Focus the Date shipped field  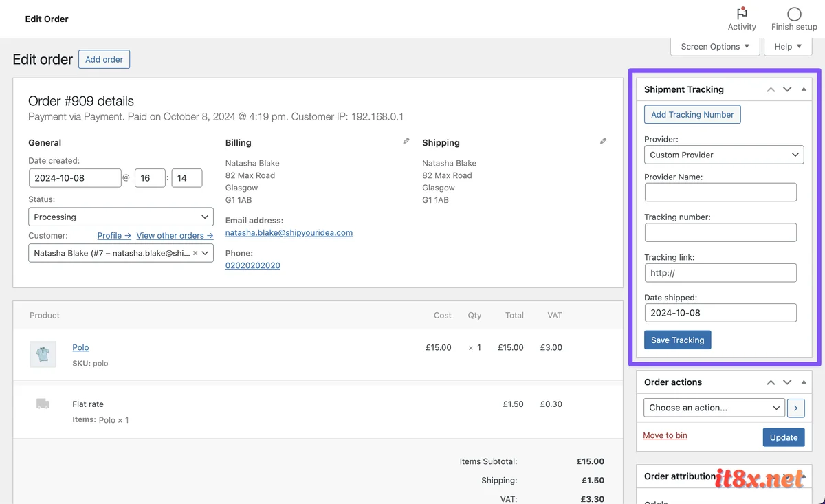pos(720,313)
